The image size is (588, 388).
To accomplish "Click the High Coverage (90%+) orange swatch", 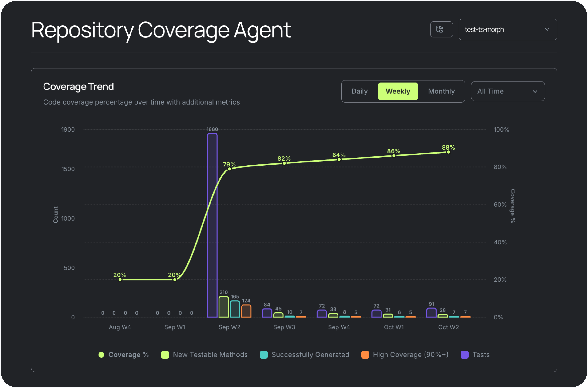I will 365,354.
